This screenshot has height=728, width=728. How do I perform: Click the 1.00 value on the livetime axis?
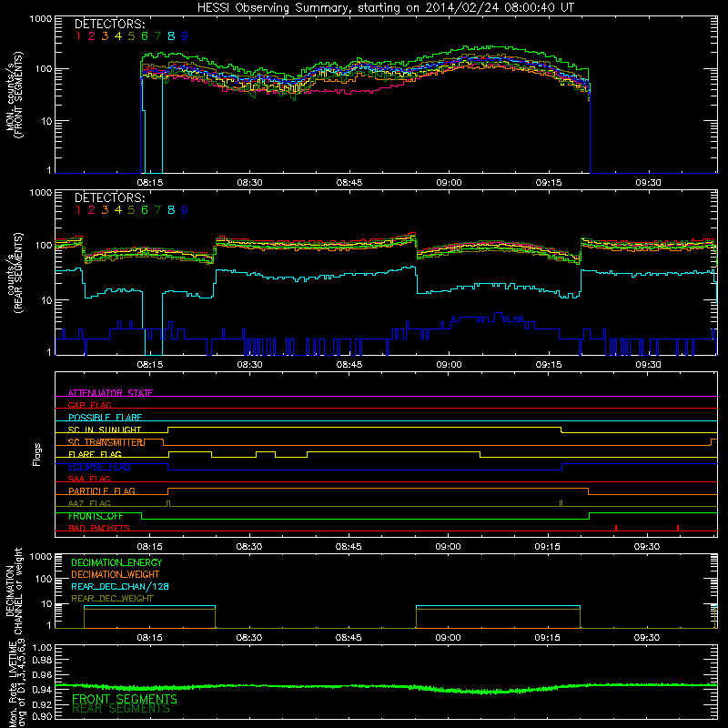tap(42, 647)
